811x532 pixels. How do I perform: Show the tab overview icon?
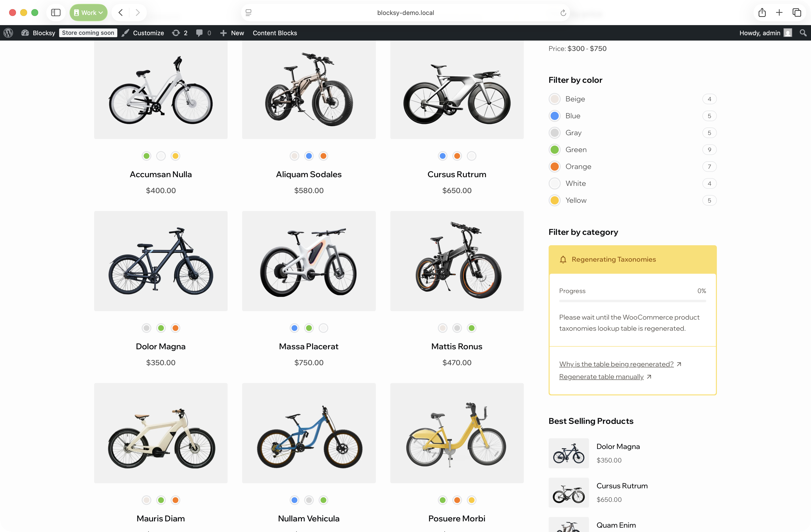796,13
